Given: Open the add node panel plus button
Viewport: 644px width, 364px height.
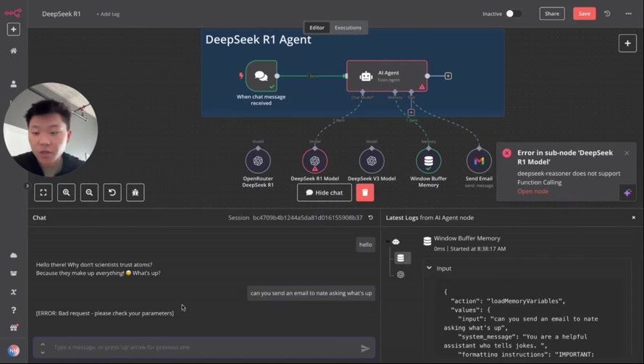Looking at the screenshot, I should (x=627, y=43).
